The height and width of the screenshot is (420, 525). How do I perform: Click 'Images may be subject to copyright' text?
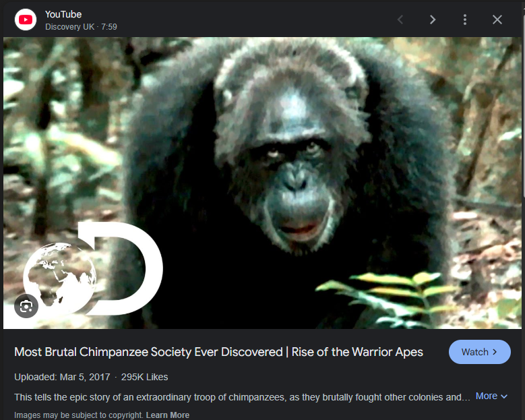pos(79,415)
